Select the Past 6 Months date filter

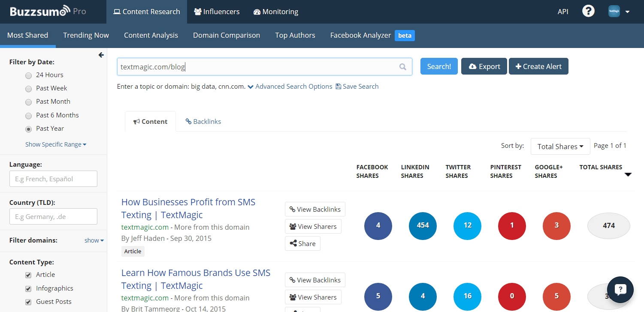pos(28,116)
